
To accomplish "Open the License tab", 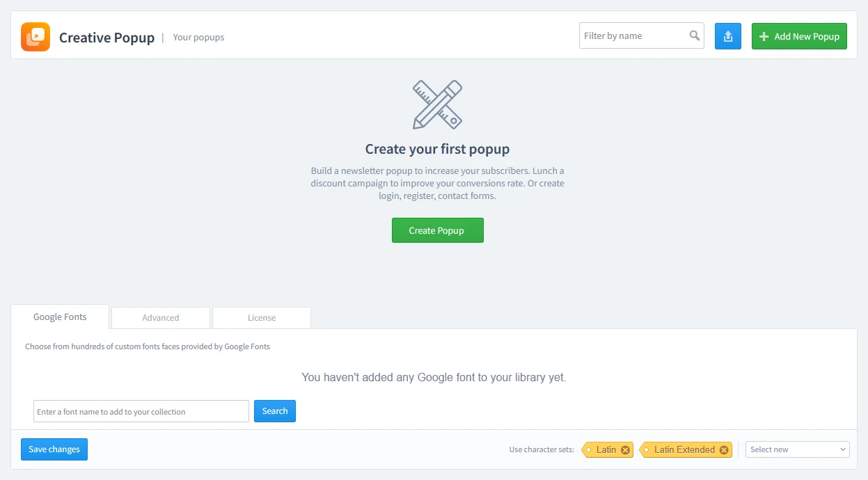I will pos(262,318).
